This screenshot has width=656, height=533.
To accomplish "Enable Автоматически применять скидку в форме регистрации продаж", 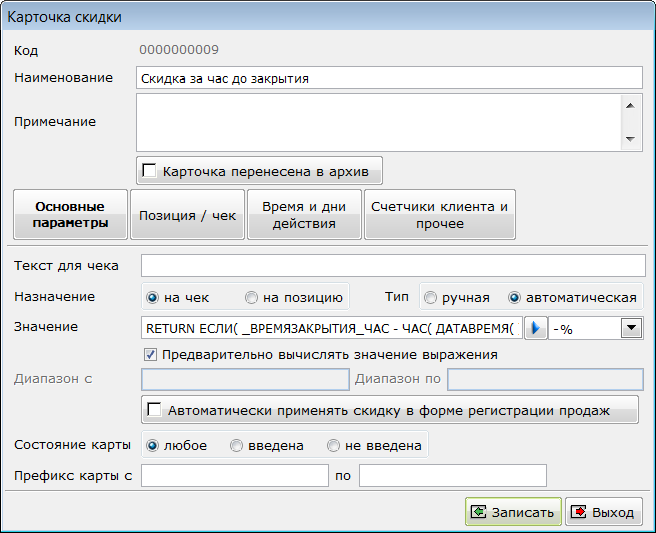I will [x=154, y=410].
